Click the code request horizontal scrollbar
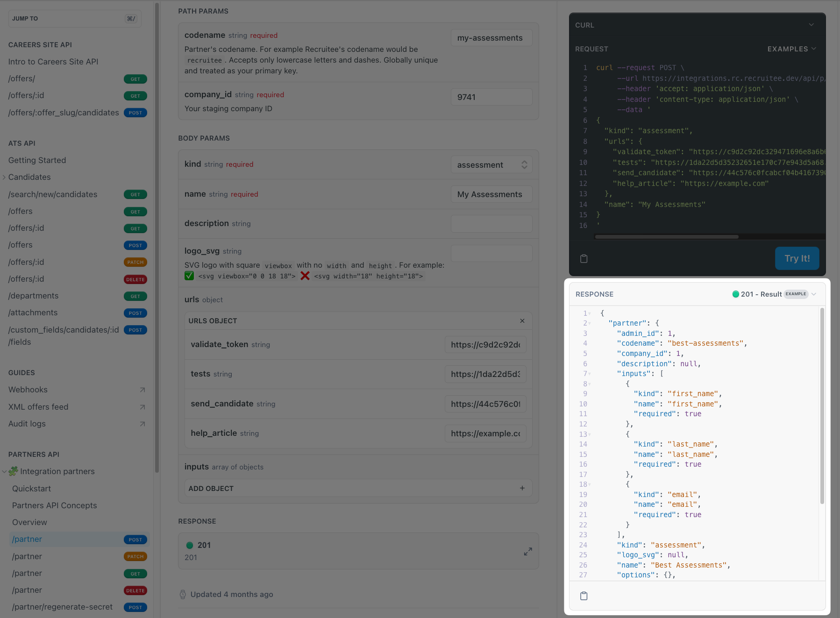The height and width of the screenshot is (618, 840). pos(667,237)
